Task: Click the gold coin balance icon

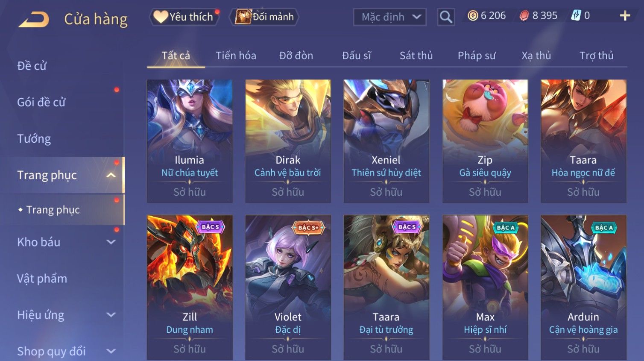Action: [x=473, y=16]
